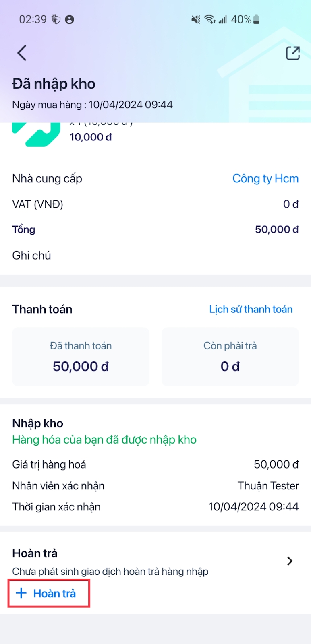Viewport: 311px width, 644px height.
Task: Tap the Còn phải trả card
Action: 230,357
